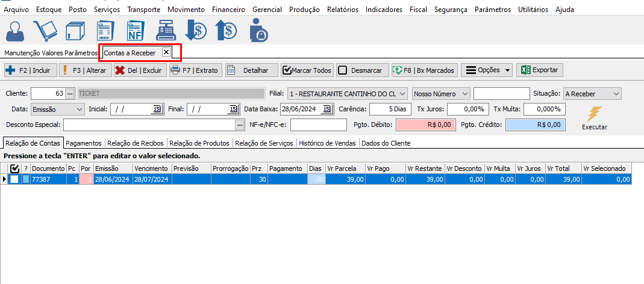Click the Executar lightning bolt icon
Image resolution: width=644 pixels, height=284 pixels.
pyautogui.click(x=594, y=114)
